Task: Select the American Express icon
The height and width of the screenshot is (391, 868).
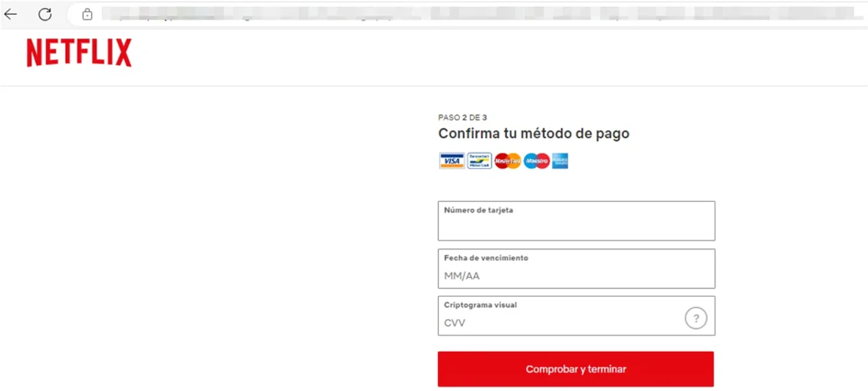Action: [x=560, y=161]
